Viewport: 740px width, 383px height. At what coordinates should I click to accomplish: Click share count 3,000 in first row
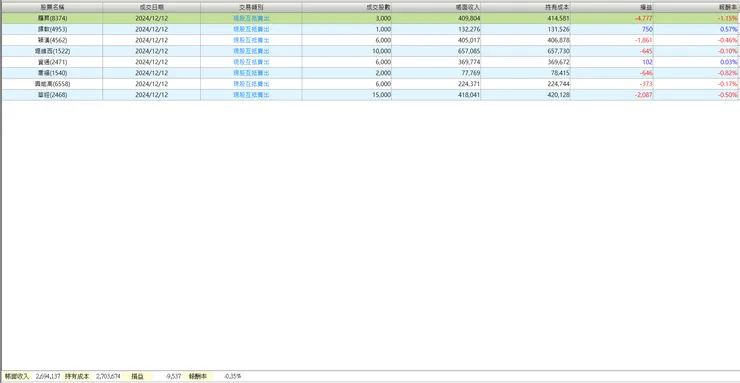coord(384,18)
